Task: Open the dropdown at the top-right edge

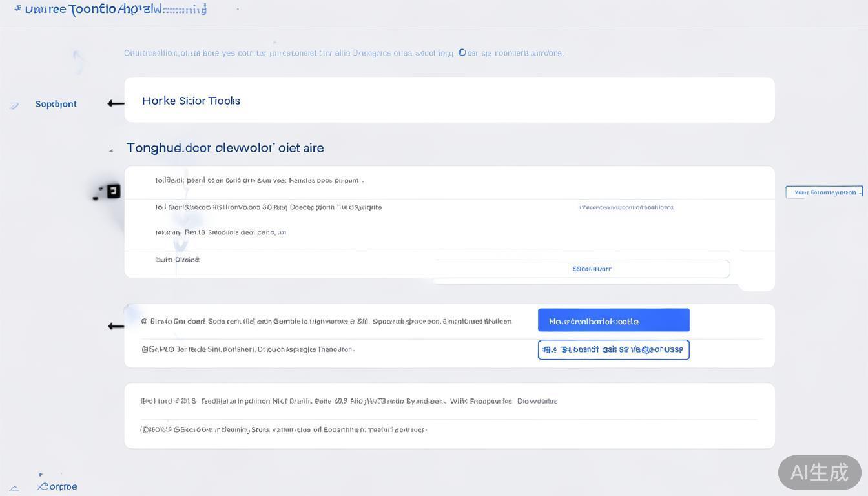Action: coord(823,192)
